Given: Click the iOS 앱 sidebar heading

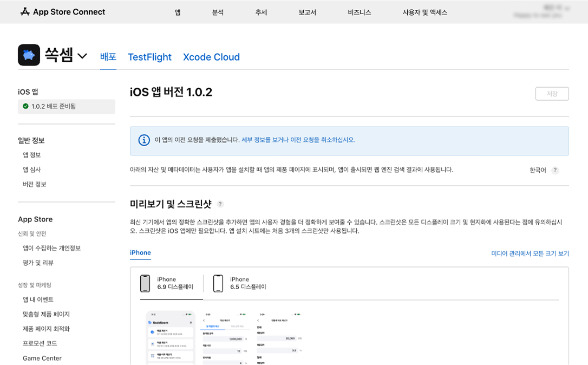Looking at the screenshot, I should 28,92.
